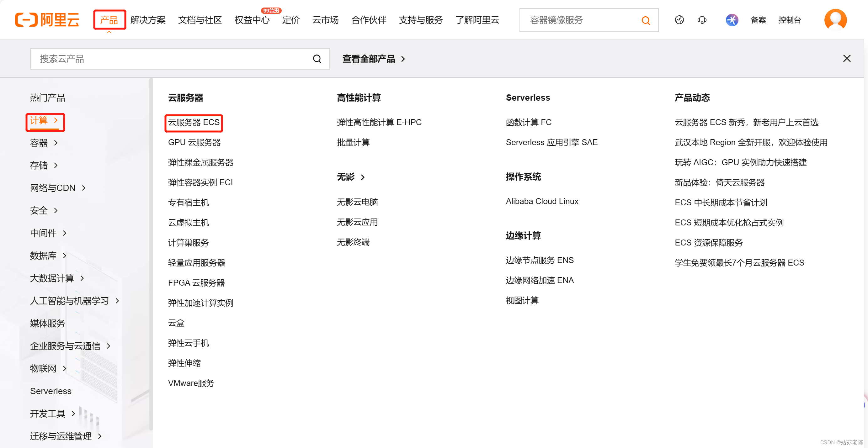
Task: Expand the 安全 category
Action: (x=44, y=211)
